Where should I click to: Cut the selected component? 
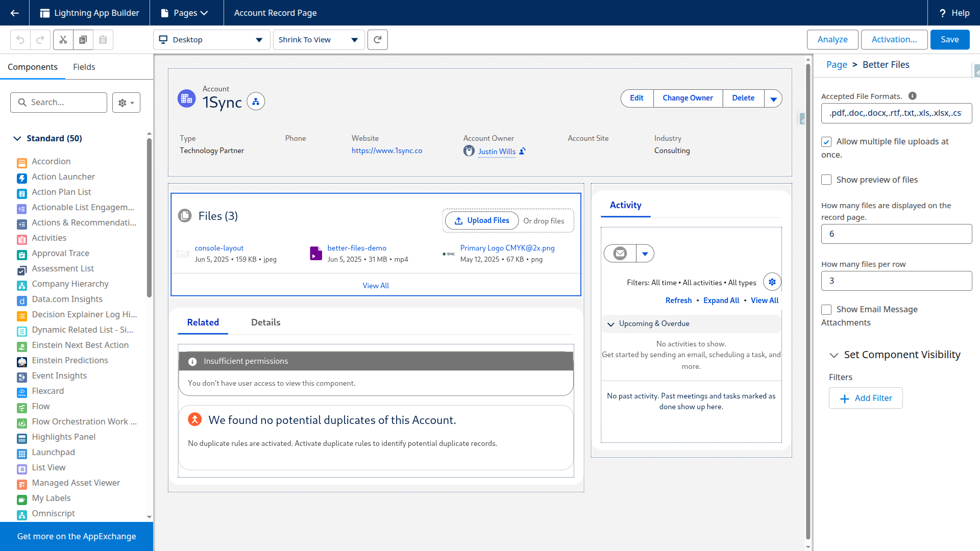click(63, 39)
